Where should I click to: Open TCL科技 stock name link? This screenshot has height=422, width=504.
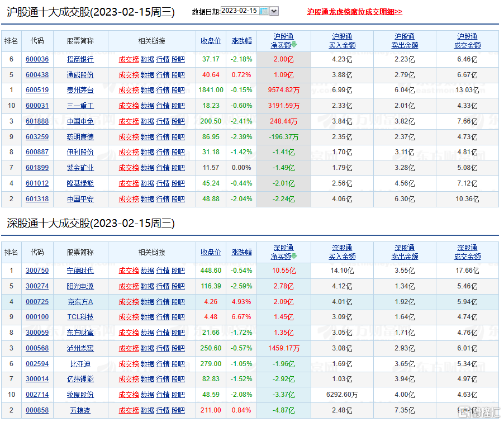tap(80, 317)
